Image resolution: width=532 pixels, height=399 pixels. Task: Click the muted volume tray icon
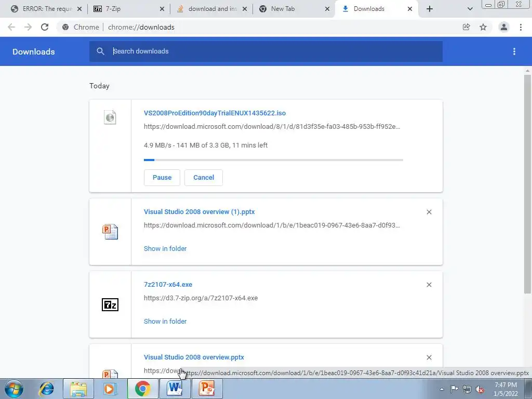coord(480,389)
